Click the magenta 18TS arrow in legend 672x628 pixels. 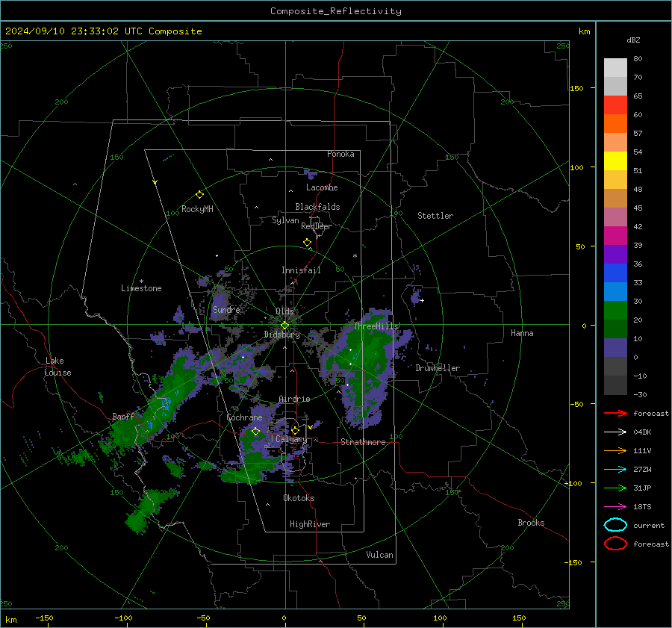click(615, 507)
